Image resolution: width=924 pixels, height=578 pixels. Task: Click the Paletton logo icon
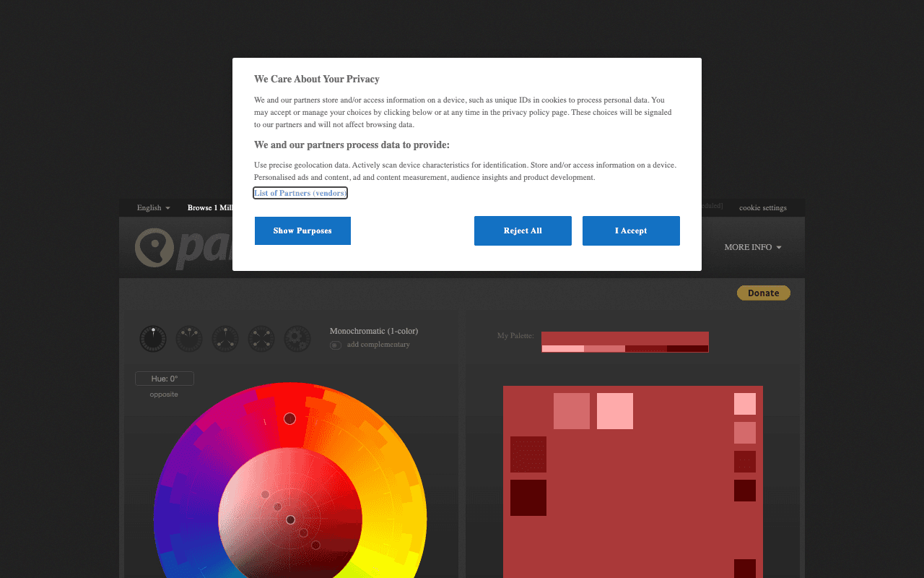[x=154, y=248]
